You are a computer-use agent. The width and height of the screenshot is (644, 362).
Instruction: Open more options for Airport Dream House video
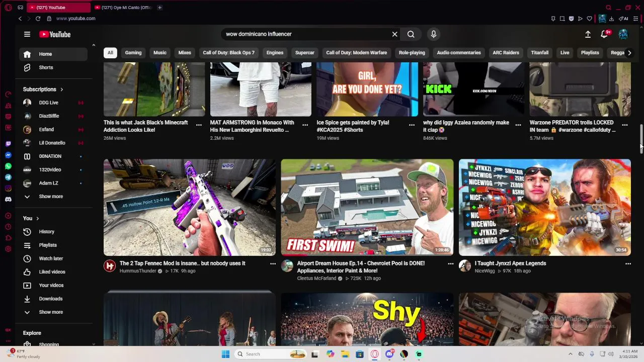click(450, 263)
